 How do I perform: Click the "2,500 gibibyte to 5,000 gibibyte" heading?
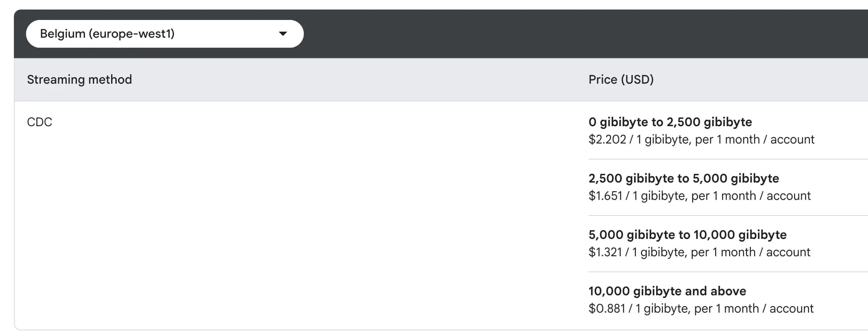coord(684,179)
